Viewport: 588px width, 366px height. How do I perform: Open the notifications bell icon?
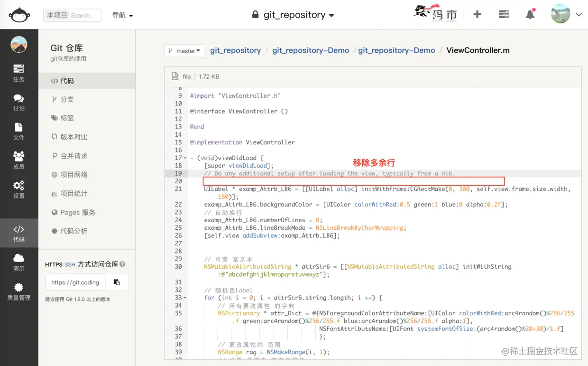pos(530,14)
